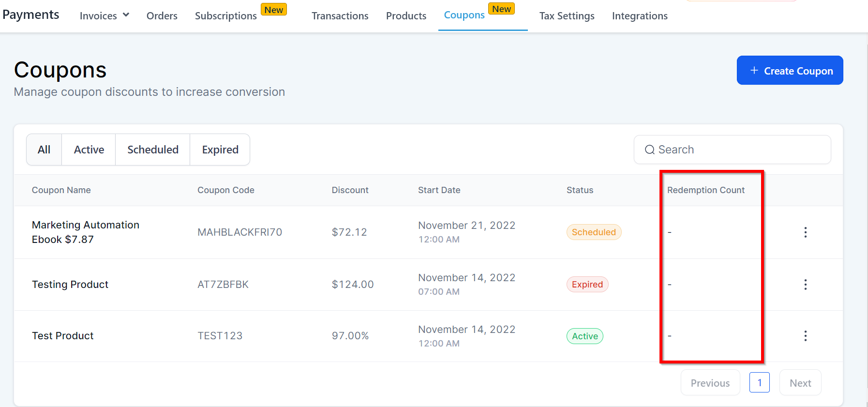Click the Discount column header
This screenshot has height=407, width=868.
point(350,190)
